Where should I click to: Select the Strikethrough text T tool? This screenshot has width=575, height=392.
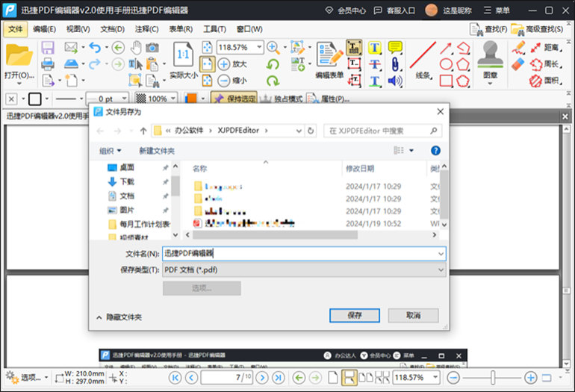coord(374,64)
